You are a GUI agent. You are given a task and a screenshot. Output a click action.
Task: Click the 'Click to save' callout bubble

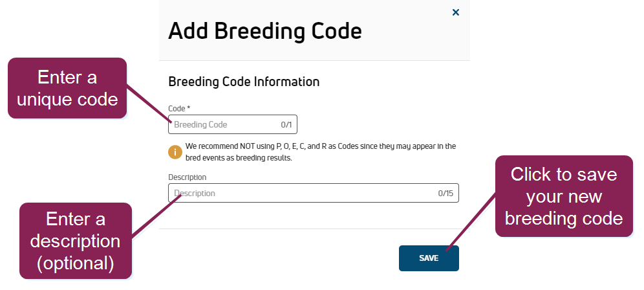coord(564,196)
